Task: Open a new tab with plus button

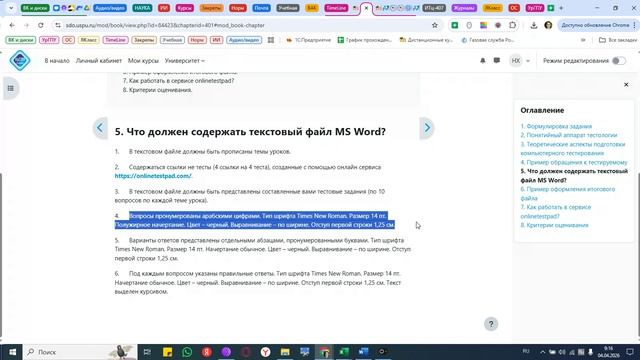Action: (x=561, y=8)
